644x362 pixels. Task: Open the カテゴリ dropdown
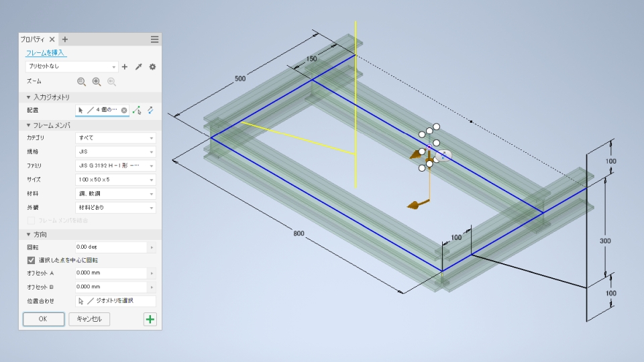(115, 138)
